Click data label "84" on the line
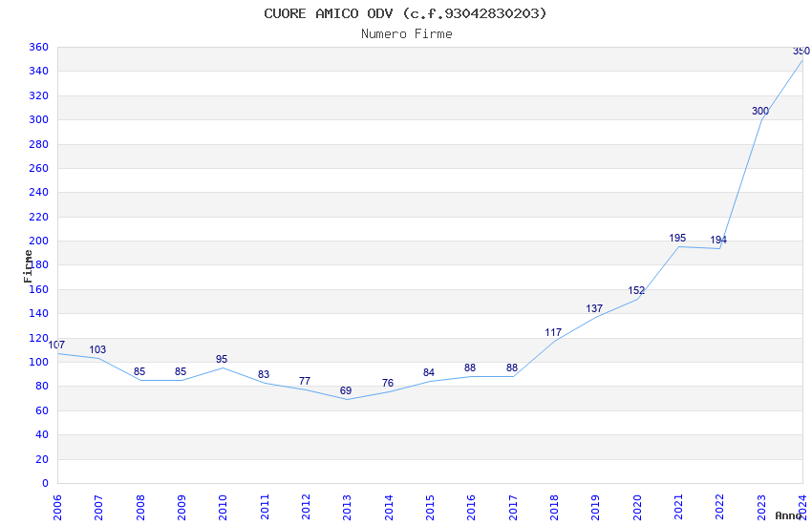This screenshot has height=525, width=812. [x=429, y=372]
